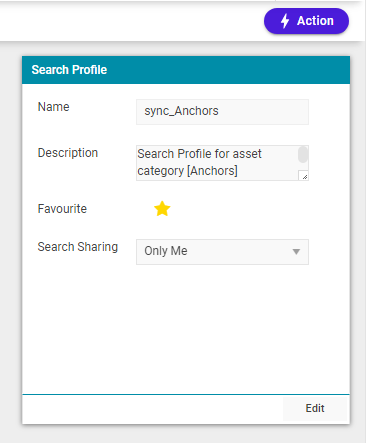Click the Favourite label text

(x=62, y=209)
